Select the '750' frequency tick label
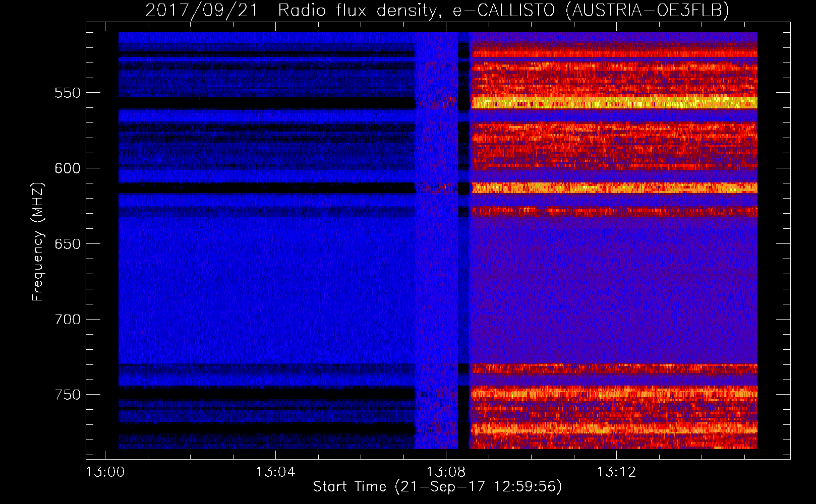 (x=68, y=395)
